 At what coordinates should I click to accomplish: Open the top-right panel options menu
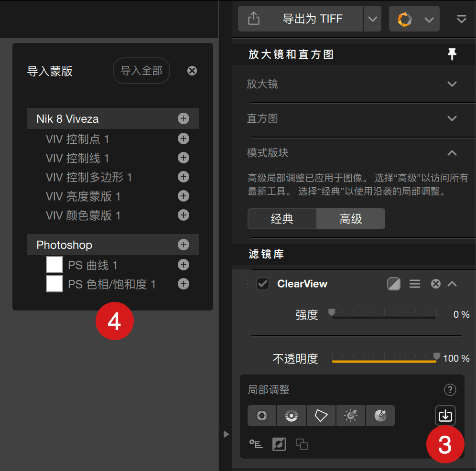[x=462, y=19]
